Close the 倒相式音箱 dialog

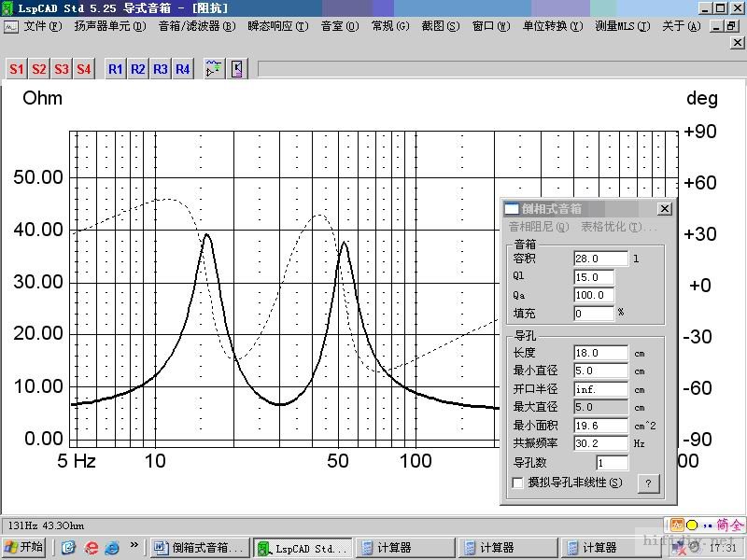coord(664,209)
